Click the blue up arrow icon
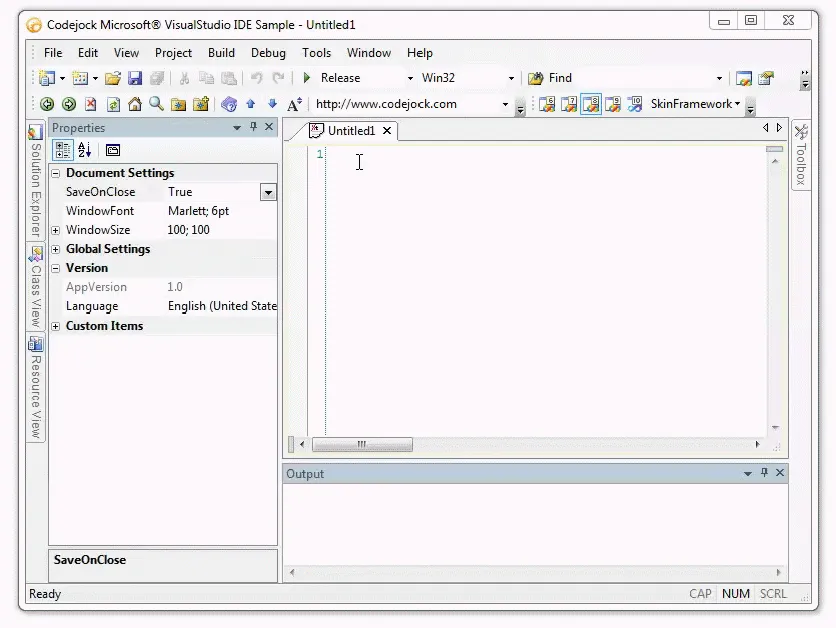The image size is (836, 628). tap(251, 104)
